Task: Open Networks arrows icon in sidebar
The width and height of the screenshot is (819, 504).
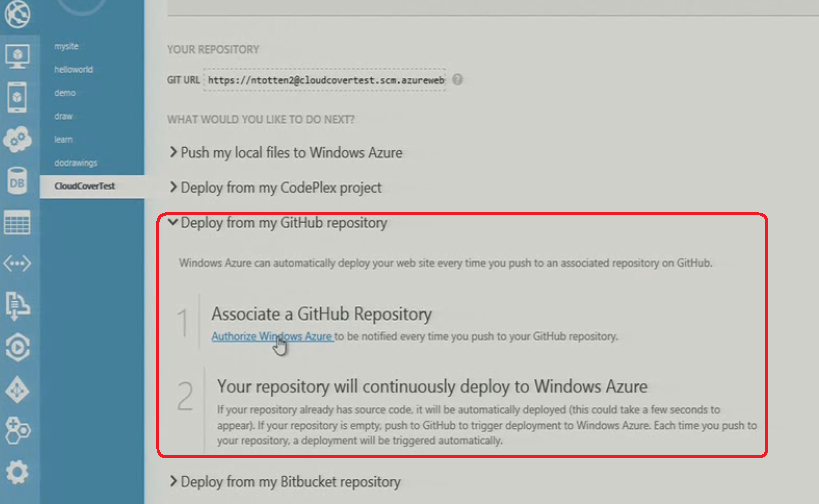Action: pos(17,263)
